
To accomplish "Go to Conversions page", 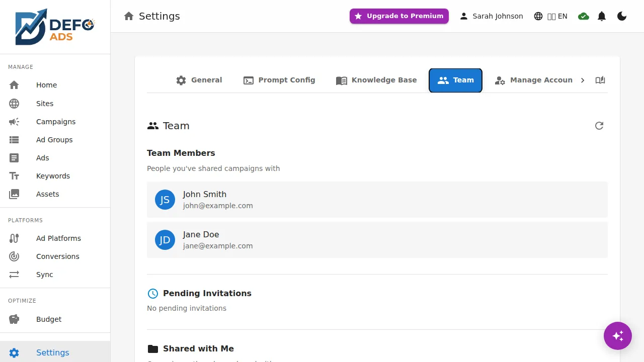I will [55, 256].
